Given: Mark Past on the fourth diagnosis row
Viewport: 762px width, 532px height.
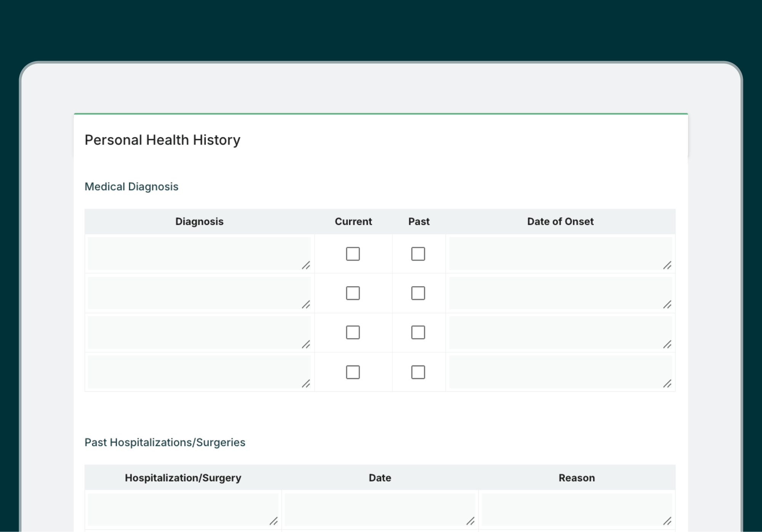Looking at the screenshot, I should [418, 372].
